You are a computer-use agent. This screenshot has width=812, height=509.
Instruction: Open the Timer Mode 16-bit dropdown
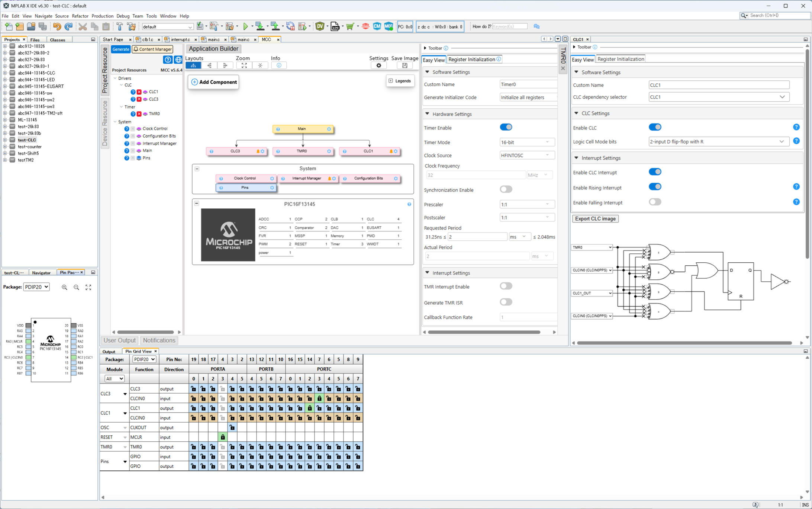click(527, 142)
